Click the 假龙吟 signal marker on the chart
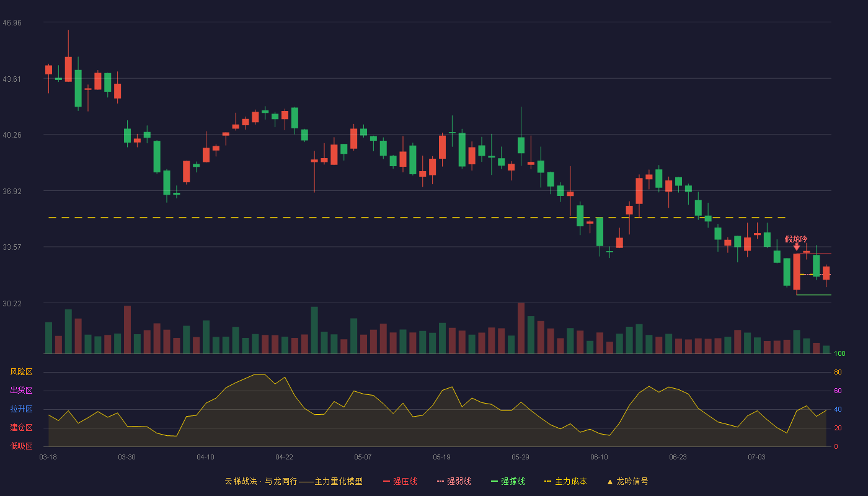 coord(796,242)
